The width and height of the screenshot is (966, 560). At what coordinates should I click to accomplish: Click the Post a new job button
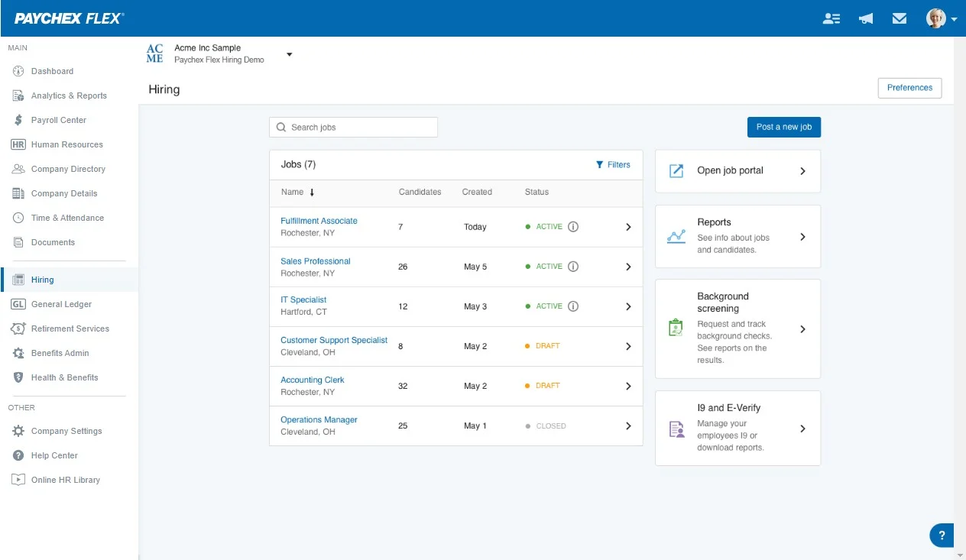[x=783, y=127]
